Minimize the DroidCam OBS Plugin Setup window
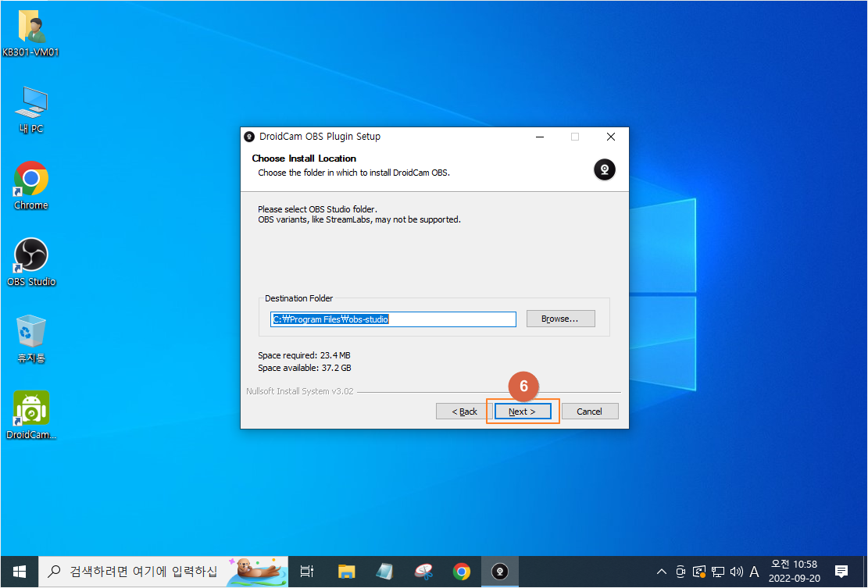This screenshot has width=868, height=588. [x=540, y=137]
